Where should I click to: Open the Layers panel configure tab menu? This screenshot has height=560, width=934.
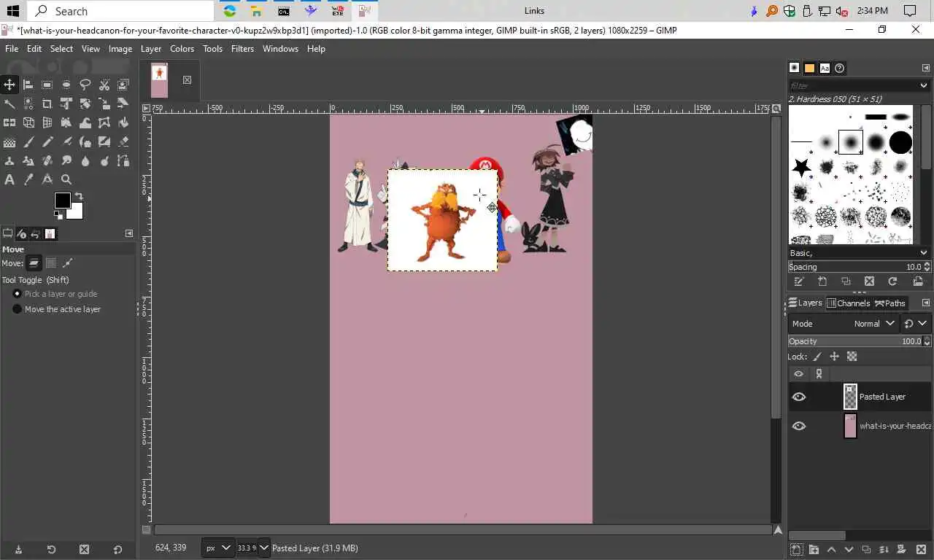(x=926, y=303)
